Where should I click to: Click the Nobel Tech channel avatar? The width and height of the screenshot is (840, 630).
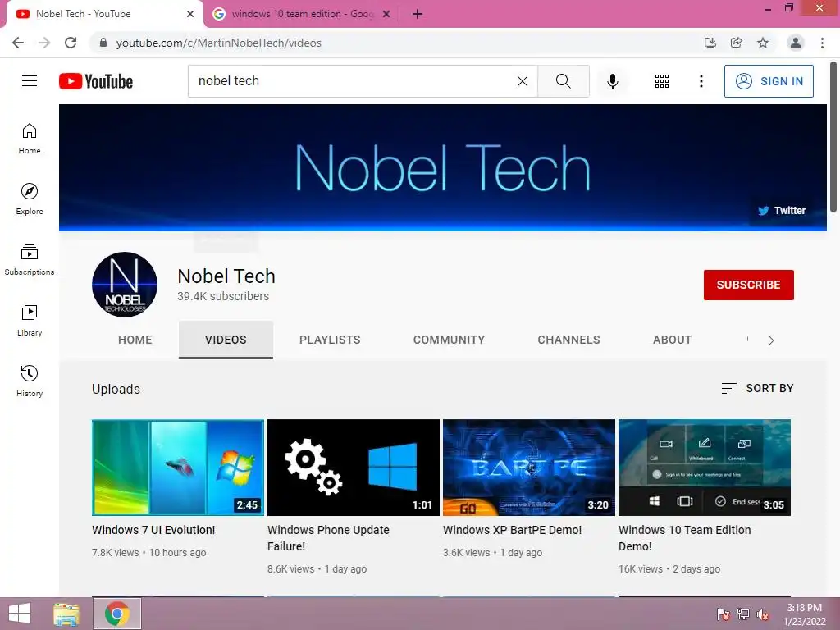point(125,285)
